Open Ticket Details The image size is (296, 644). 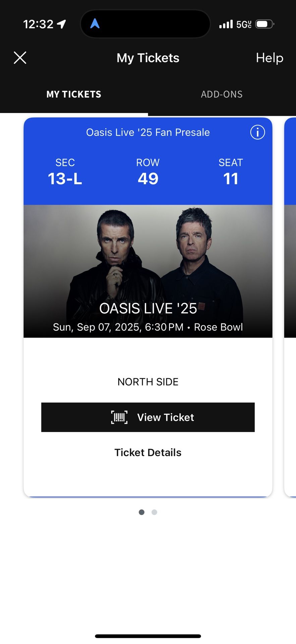148,452
